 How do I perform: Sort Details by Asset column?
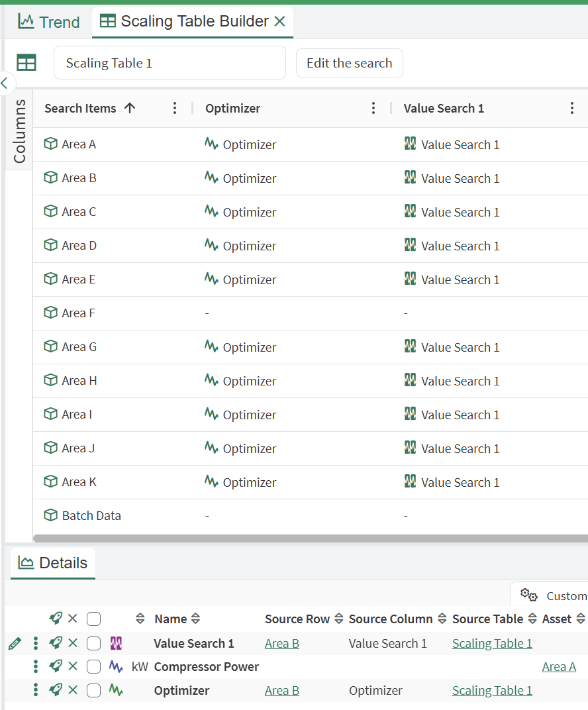tap(563, 619)
